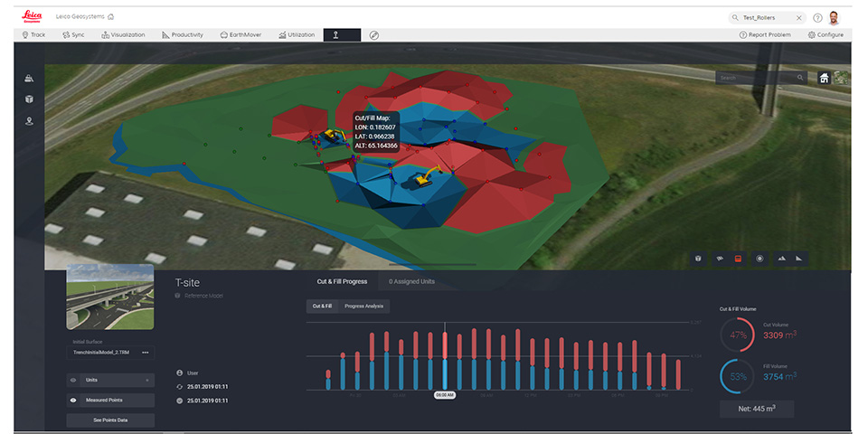This screenshot has height=434, width=868.
Task: Open the compass icon in the toolbar
Action: coord(374,35)
